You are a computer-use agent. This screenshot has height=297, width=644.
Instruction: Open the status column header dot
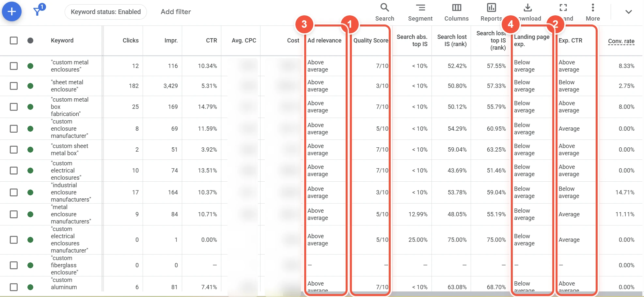pos(30,41)
